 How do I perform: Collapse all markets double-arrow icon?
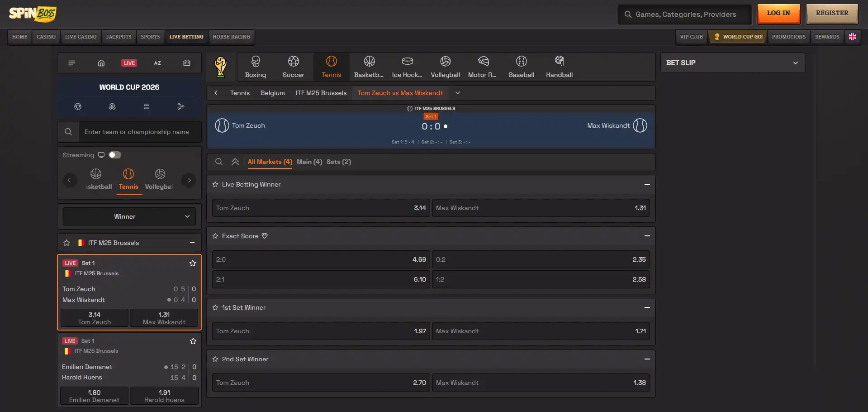tap(235, 162)
